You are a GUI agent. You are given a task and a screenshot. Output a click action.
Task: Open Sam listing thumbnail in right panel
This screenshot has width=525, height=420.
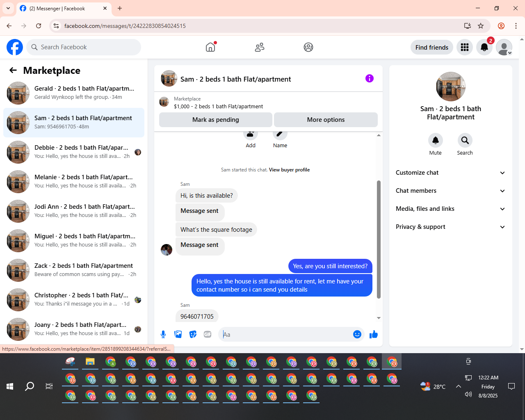click(x=451, y=87)
